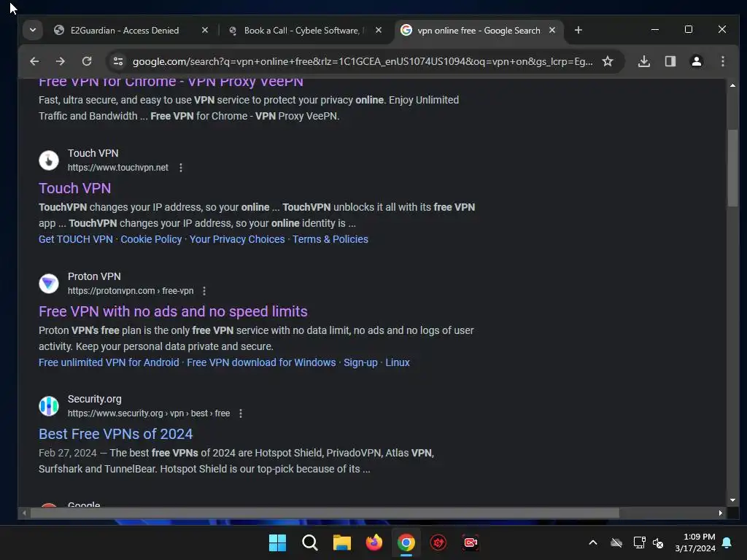Click the scroll down arrow

coord(732,500)
